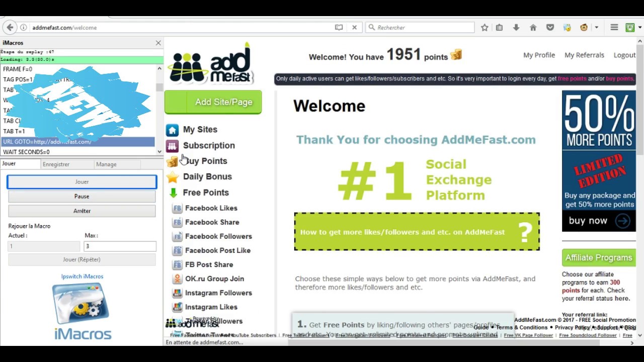The height and width of the screenshot is (362, 644).
Task: Open the My Referrals link
Action: point(584,55)
